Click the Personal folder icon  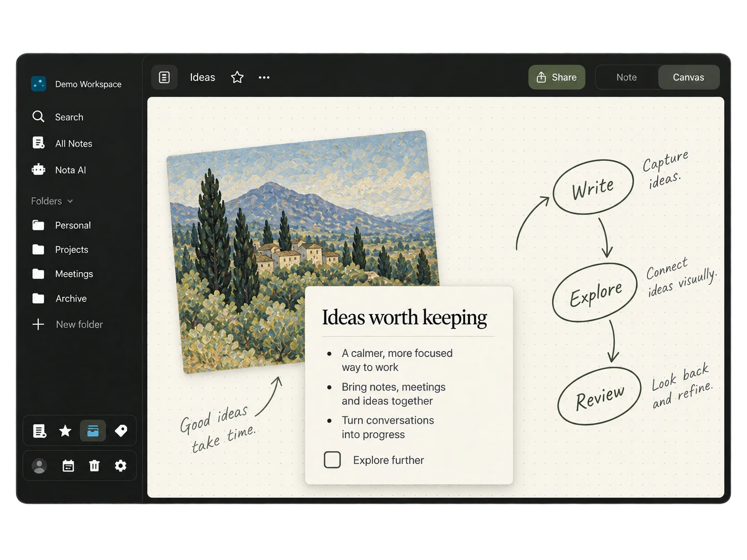38,225
